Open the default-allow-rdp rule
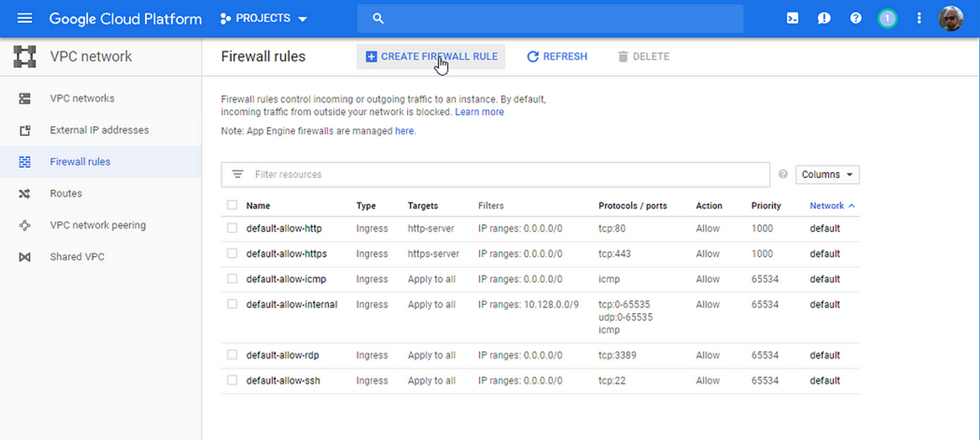980x440 pixels. point(283,355)
